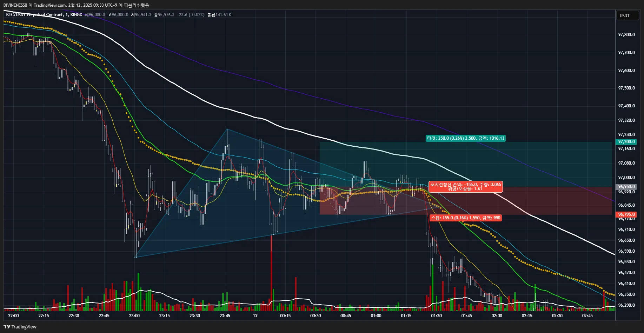The width and height of the screenshot is (644, 333).
Task: Click the 22:00 time axis label
Action: tap(13, 316)
